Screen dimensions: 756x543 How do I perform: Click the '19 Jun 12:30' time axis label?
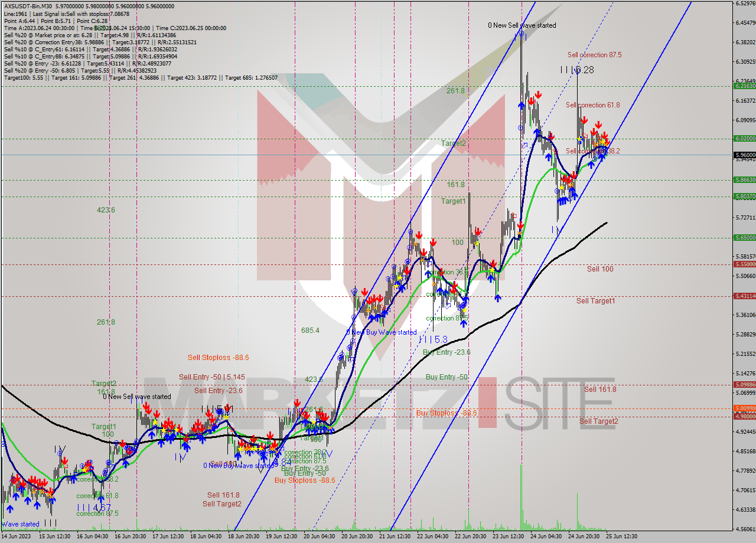(x=281, y=537)
